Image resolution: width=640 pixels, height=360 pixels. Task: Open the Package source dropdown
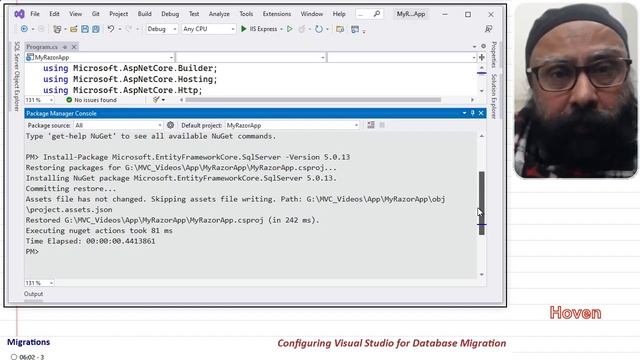pos(118,125)
